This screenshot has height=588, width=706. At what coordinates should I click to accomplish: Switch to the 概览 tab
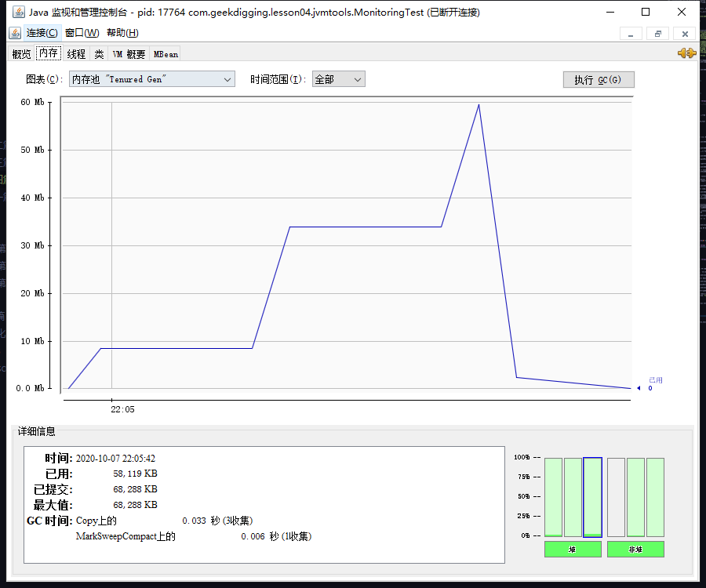click(x=21, y=54)
